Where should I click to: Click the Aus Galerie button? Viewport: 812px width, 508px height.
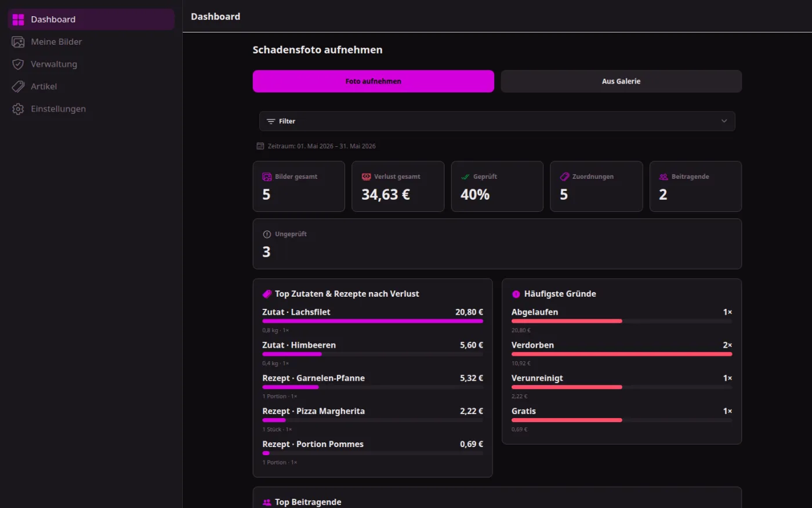(x=621, y=81)
